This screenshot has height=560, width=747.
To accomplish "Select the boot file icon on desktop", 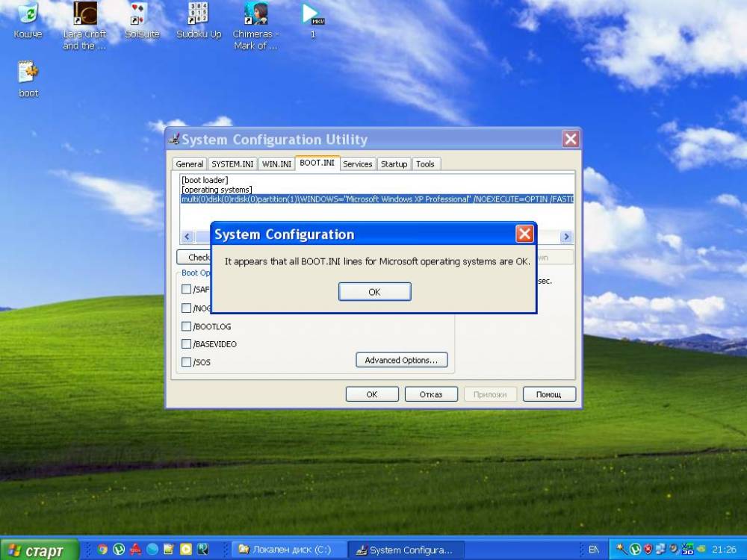I will [28, 79].
